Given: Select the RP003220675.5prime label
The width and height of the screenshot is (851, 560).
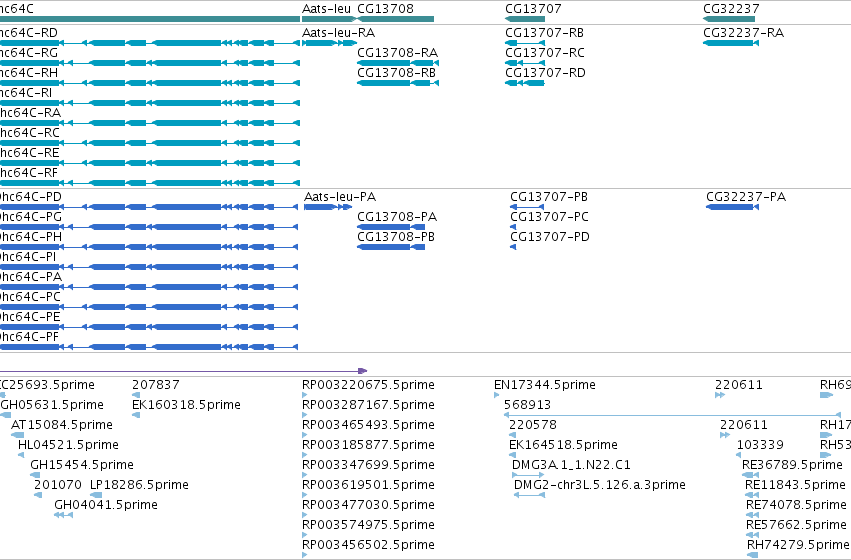Looking at the screenshot, I should pyautogui.click(x=369, y=385).
